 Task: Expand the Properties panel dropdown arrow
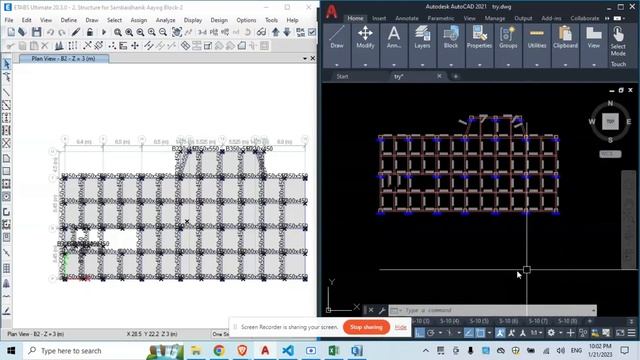coord(480,65)
